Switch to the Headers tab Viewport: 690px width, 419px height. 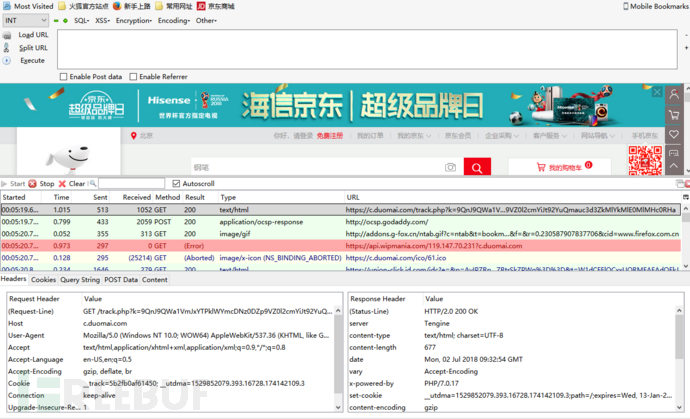(14, 279)
